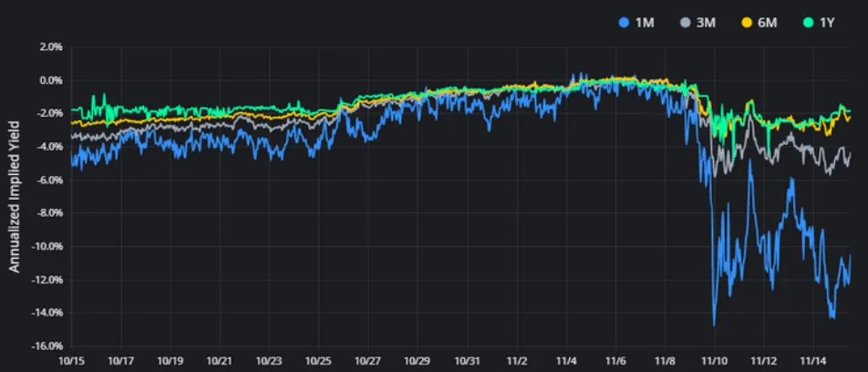The image size is (868, 372).
Task: Click the 10/17 date label
Action: 121,360
